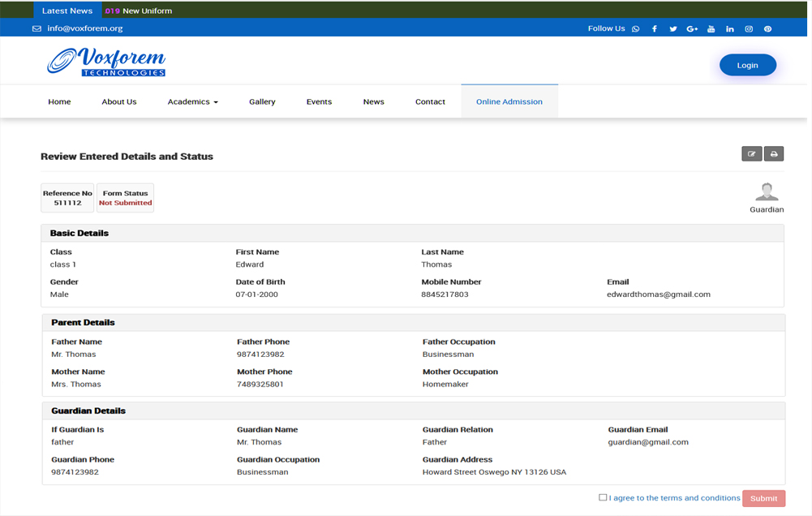Open the YouTube social icon
The height and width of the screenshot is (516, 812).
coord(711,29)
